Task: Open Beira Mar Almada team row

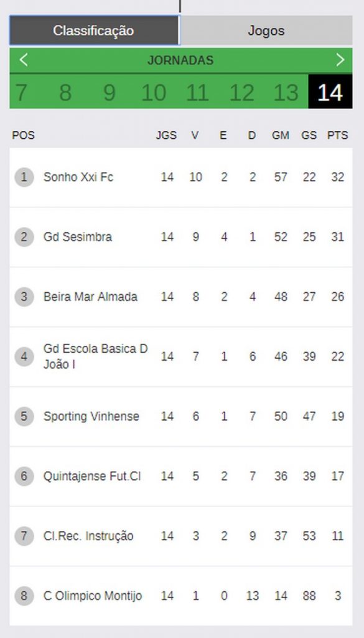Action: [x=181, y=297]
